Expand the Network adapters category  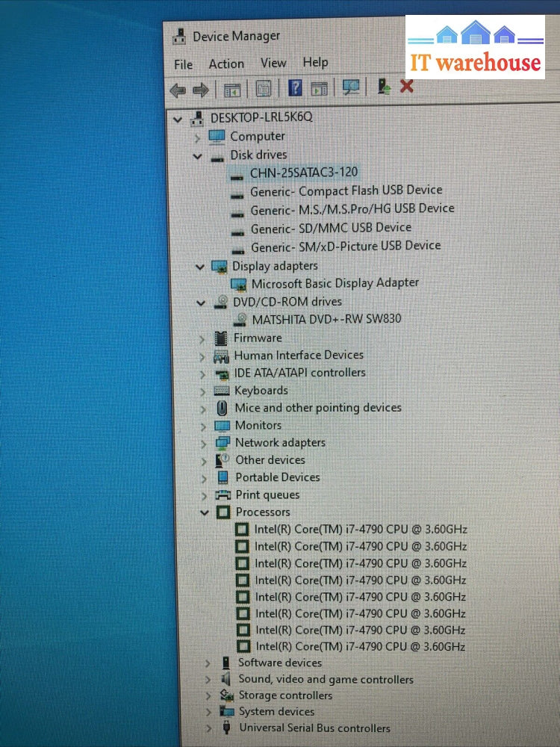click(x=202, y=443)
